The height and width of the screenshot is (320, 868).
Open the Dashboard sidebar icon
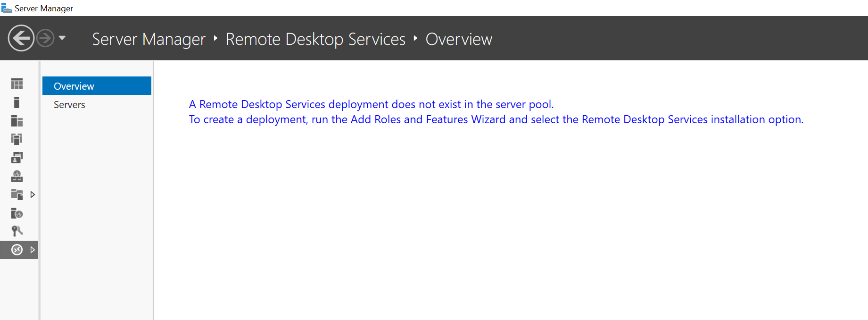[x=17, y=84]
